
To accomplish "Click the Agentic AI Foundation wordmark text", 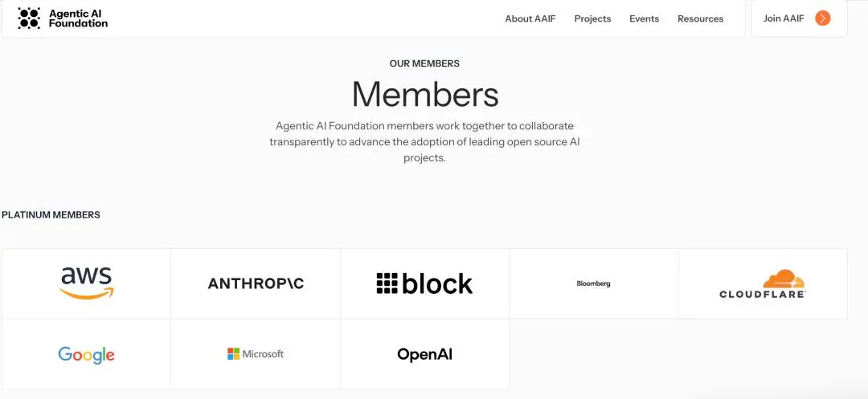I will [78, 18].
